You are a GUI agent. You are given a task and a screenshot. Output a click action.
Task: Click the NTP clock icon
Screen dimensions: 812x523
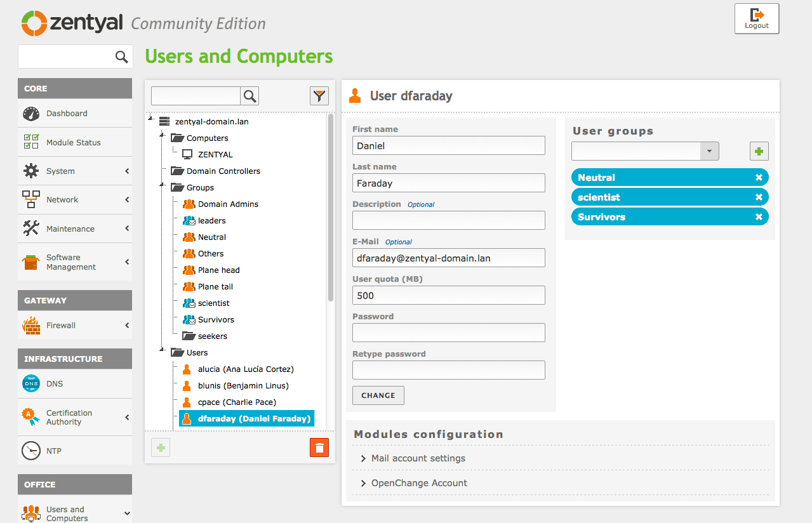click(31, 451)
